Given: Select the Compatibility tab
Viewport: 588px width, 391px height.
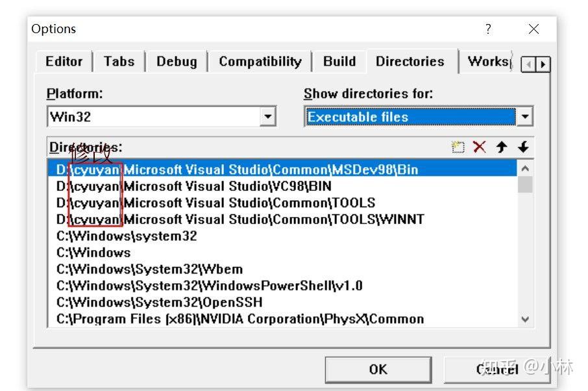Looking at the screenshot, I should point(260,62).
